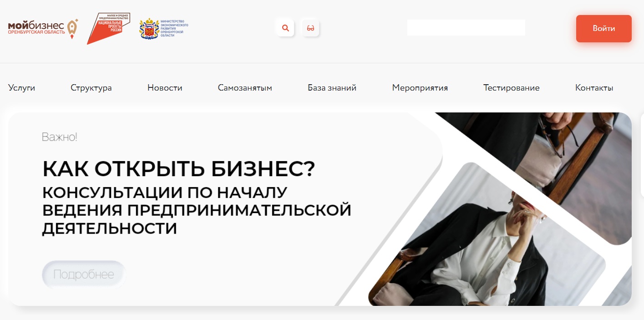Go to the Тестирование section
This screenshot has height=320, width=644.
[x=512, y=88]
